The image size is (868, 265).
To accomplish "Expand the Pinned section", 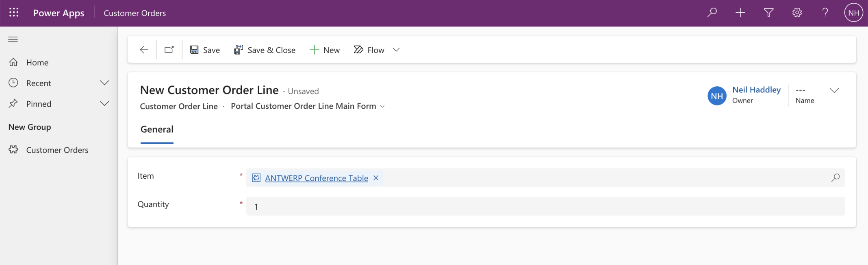I will coord(104,104).
